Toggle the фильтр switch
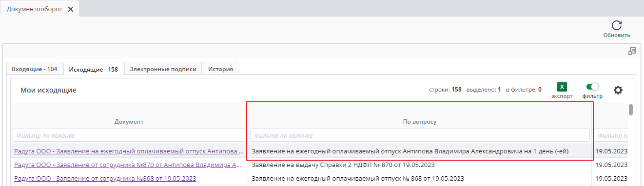The image size is (644, 186). (592, 87)
